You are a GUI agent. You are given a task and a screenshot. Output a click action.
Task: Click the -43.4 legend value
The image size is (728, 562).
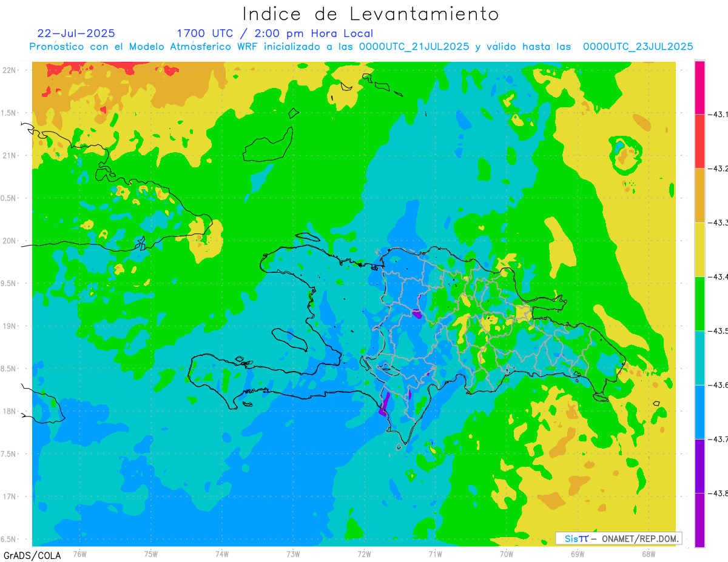tap(717, 277)
